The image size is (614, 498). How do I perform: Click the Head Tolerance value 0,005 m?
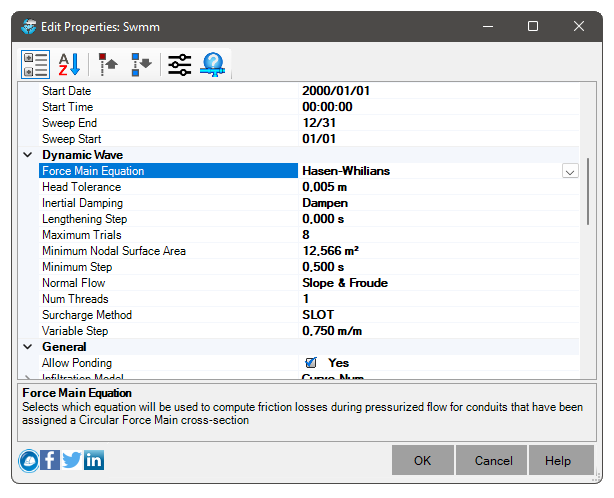(325, 187)
